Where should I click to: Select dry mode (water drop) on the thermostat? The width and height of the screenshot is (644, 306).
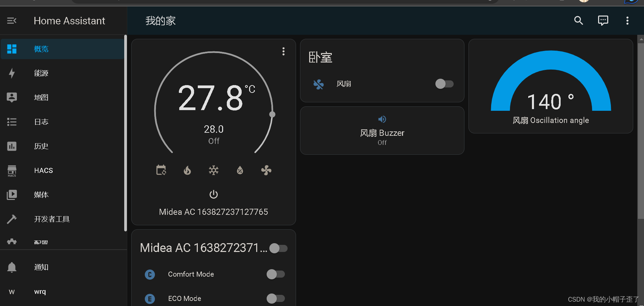click(240, 171)
